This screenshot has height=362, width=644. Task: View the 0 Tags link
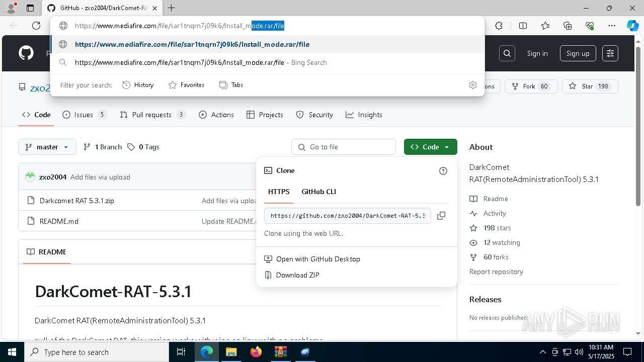coord(143,147)
